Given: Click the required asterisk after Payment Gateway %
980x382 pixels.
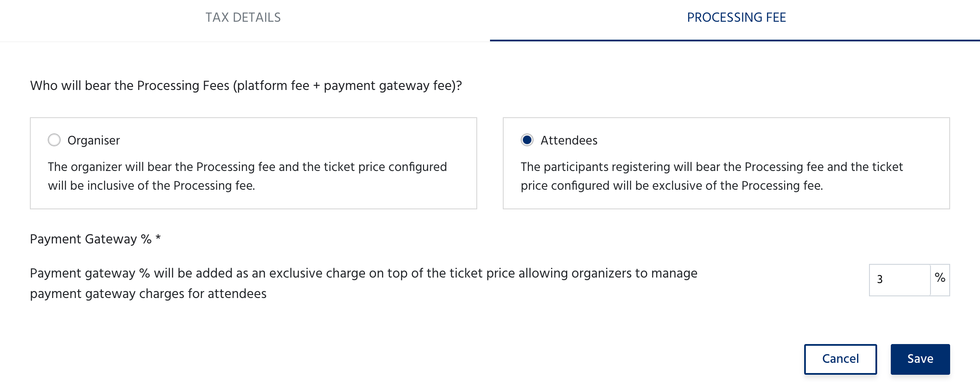Looking at the screenshot, I should (x=158, y=237).
